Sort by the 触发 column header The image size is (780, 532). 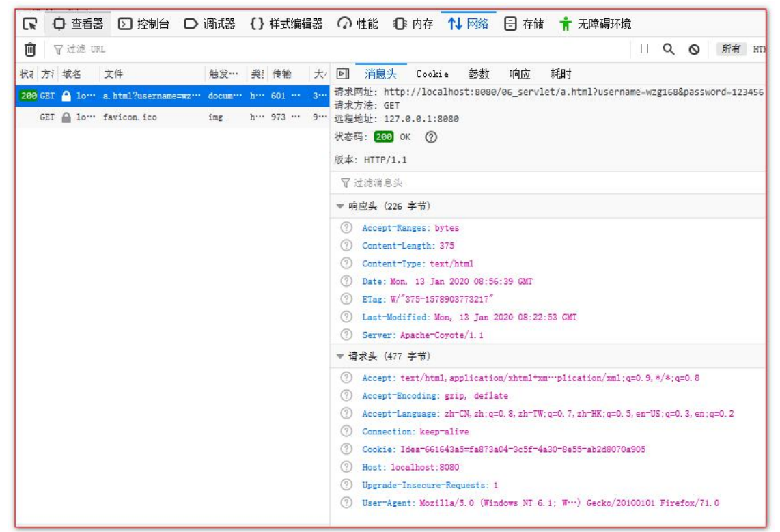point(225,74)
